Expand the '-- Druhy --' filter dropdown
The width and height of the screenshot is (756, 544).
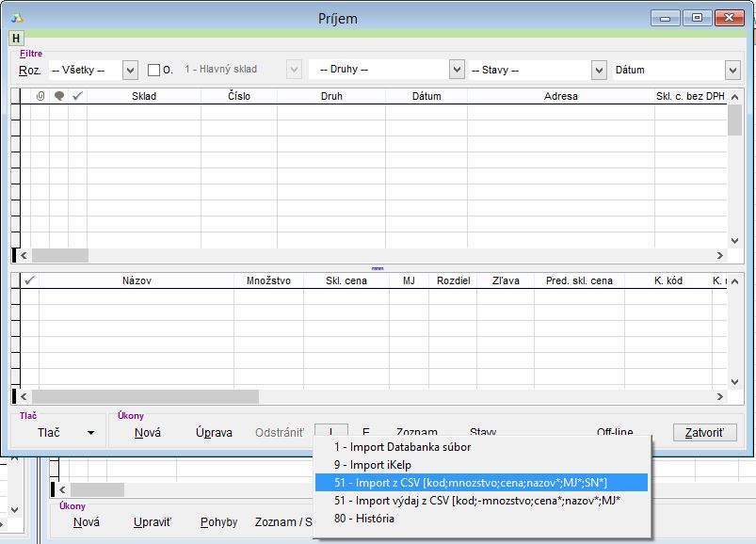click(457, 70)
